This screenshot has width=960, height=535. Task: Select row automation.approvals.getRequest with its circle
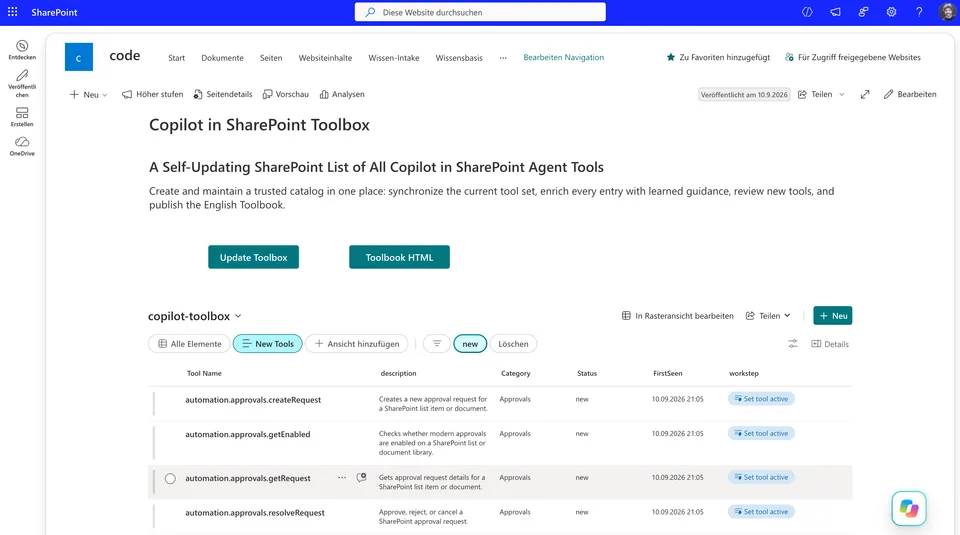(x=170, y=478)
